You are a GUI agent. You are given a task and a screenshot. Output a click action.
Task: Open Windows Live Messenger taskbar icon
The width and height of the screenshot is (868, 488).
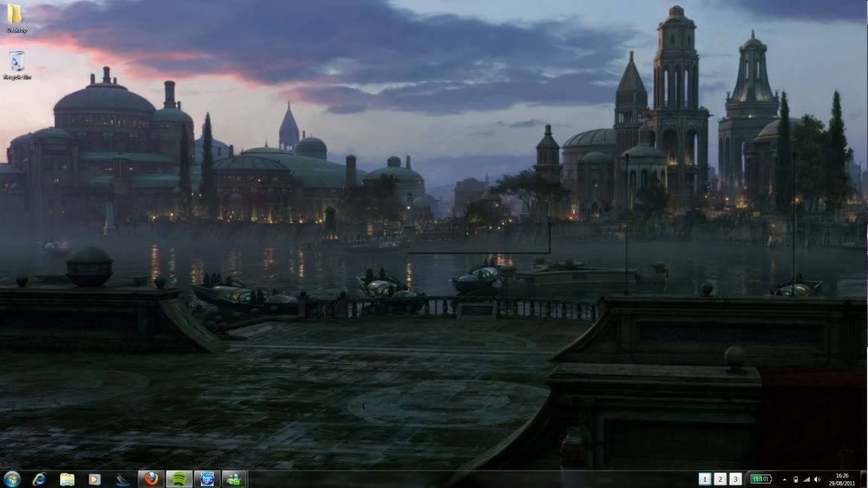point(234,479)
